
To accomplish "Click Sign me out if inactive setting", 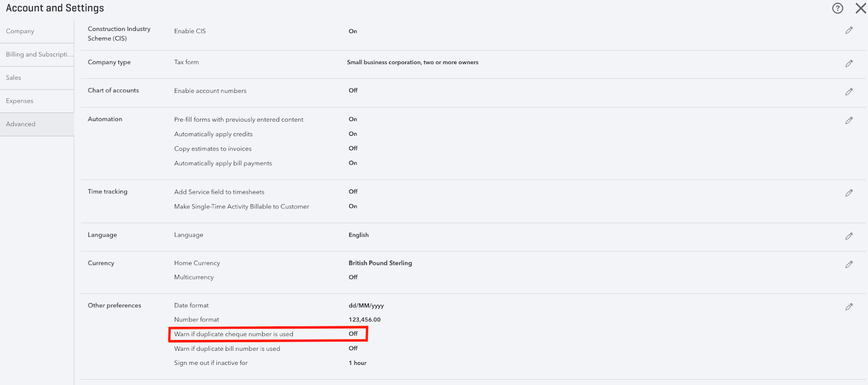I will (x=210, y=363).
